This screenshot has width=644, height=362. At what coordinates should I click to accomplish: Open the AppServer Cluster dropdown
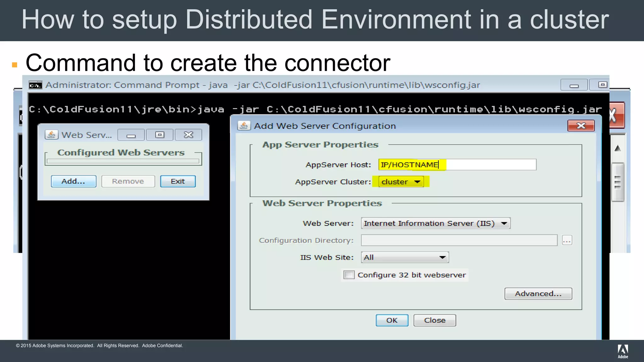pos(401,182)
